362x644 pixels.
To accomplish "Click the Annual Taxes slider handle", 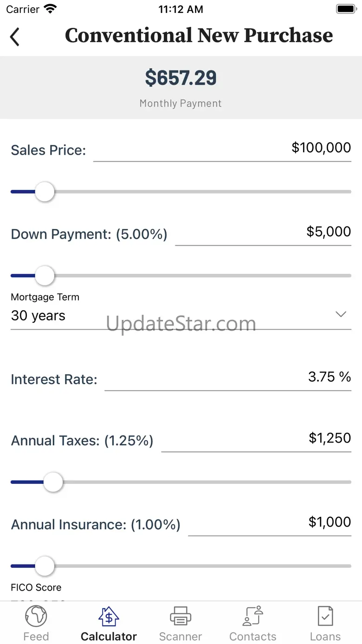I will tap(53, 482).
